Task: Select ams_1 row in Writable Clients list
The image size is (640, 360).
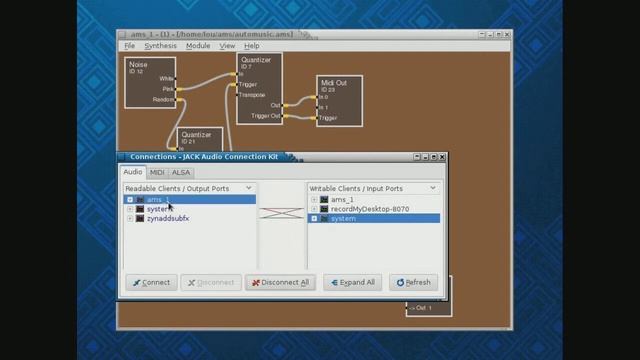Action: pyautogui.click(x=374, y=200)
